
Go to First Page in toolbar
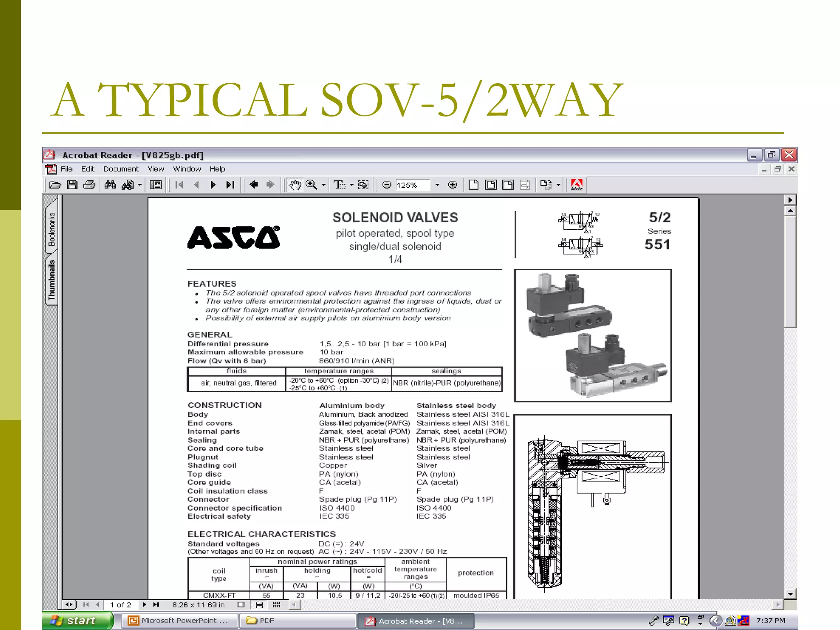179,185
